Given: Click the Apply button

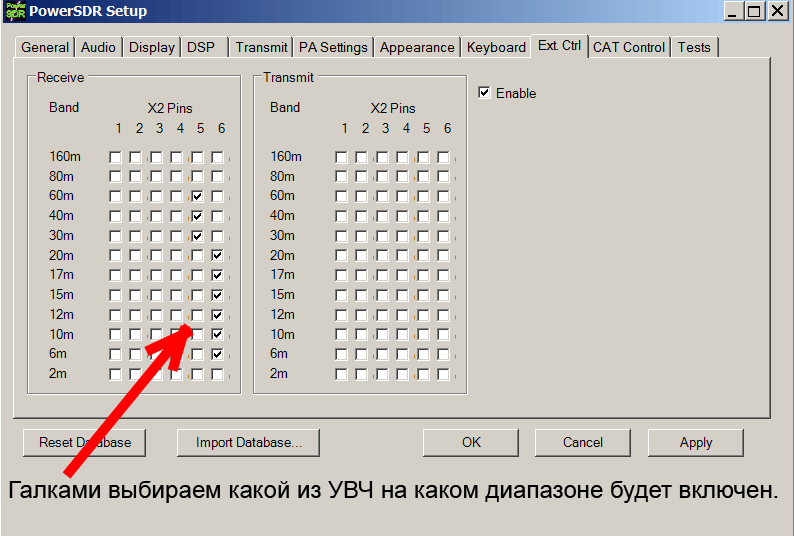Looking at the screenshot, I should pos(696,442).
